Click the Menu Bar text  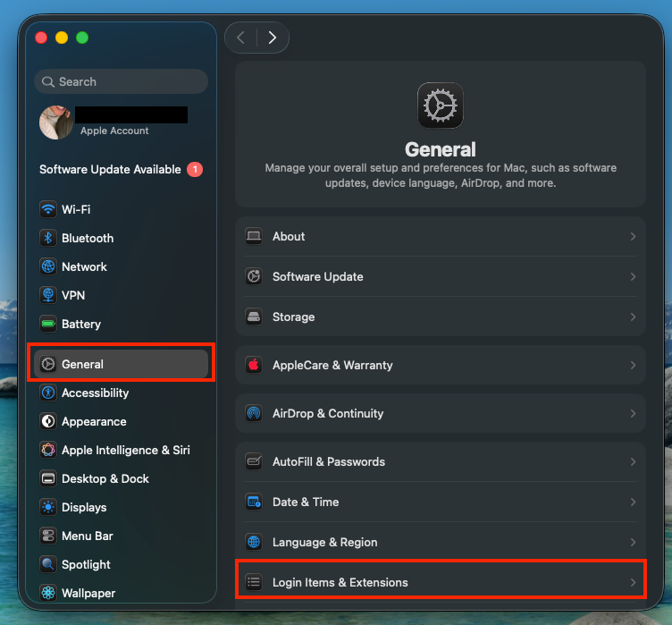(88, 536)
